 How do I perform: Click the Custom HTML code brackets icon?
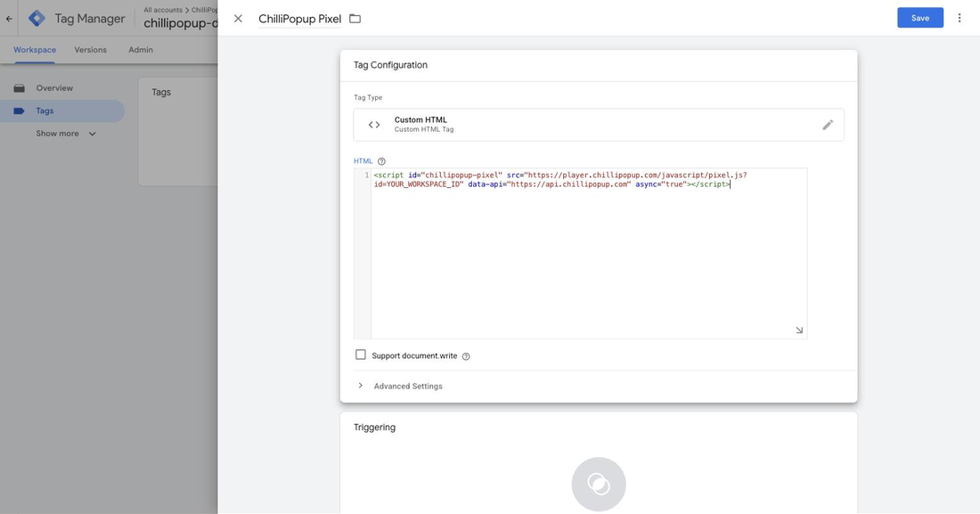(374, 125)
